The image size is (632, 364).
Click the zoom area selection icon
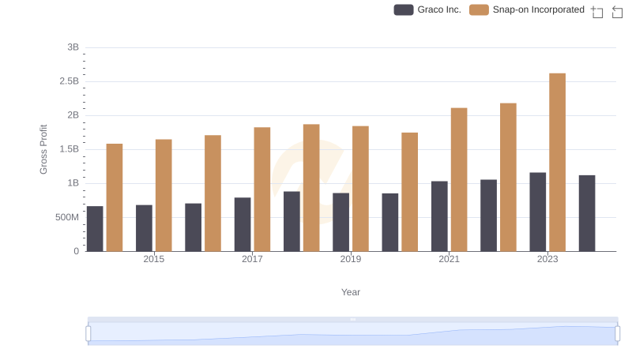(x=597, y=12)
